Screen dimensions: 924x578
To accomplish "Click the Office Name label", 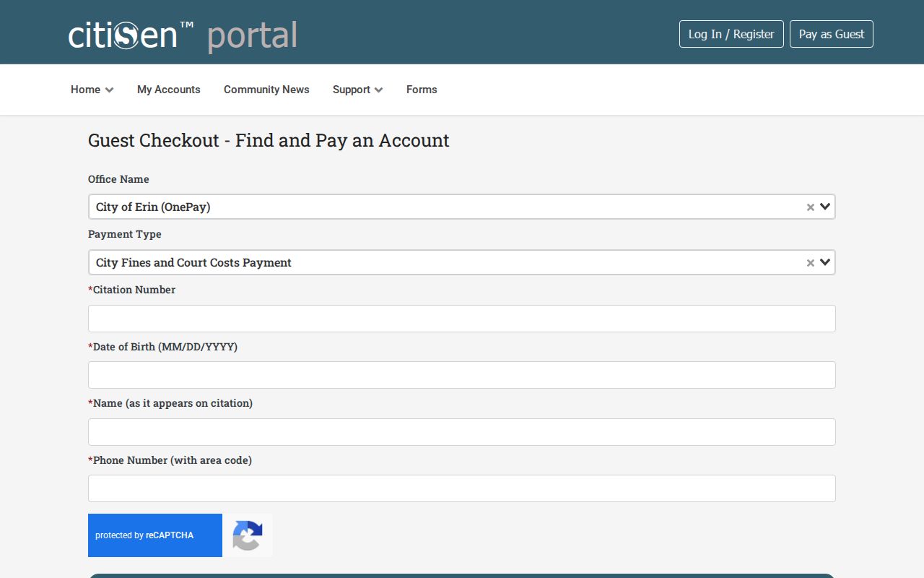I will point(118,179).
